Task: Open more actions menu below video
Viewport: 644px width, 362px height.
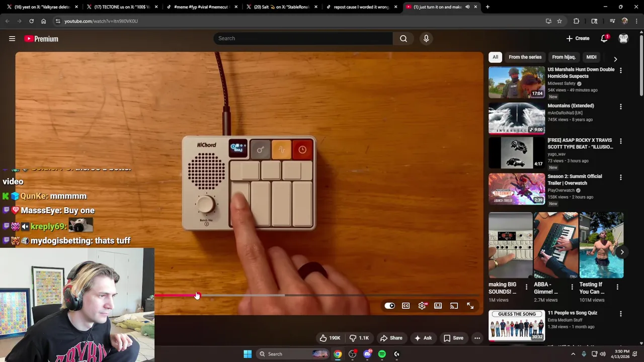Action: 477,338
